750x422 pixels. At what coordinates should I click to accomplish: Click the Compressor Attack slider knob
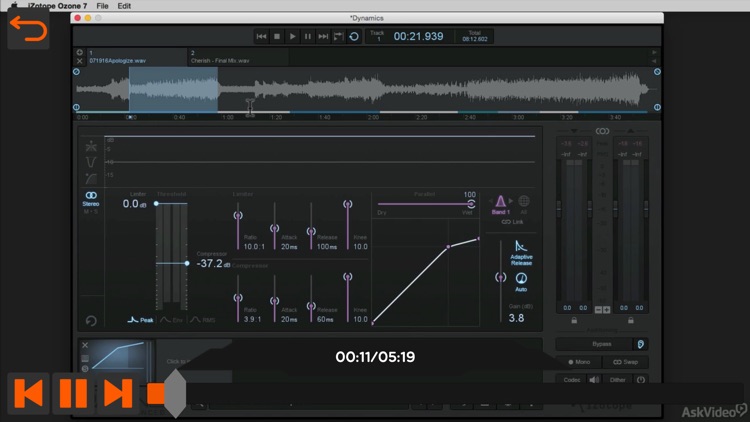click(275, 300)
